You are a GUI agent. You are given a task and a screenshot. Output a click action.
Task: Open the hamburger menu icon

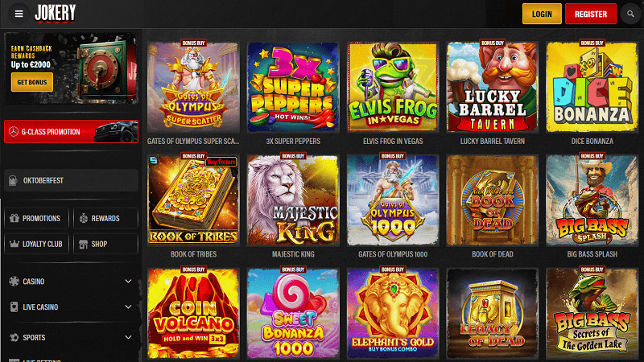click(19, 14)
